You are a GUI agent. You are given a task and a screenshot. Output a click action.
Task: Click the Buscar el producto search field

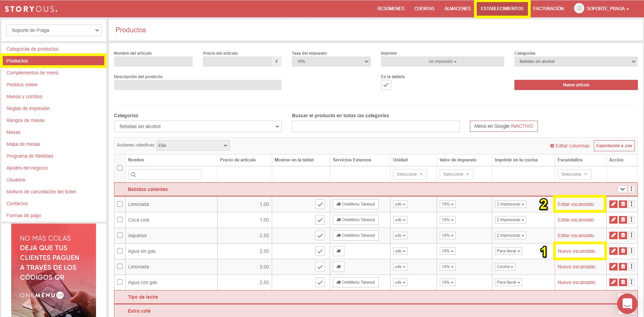click(376, 126)
